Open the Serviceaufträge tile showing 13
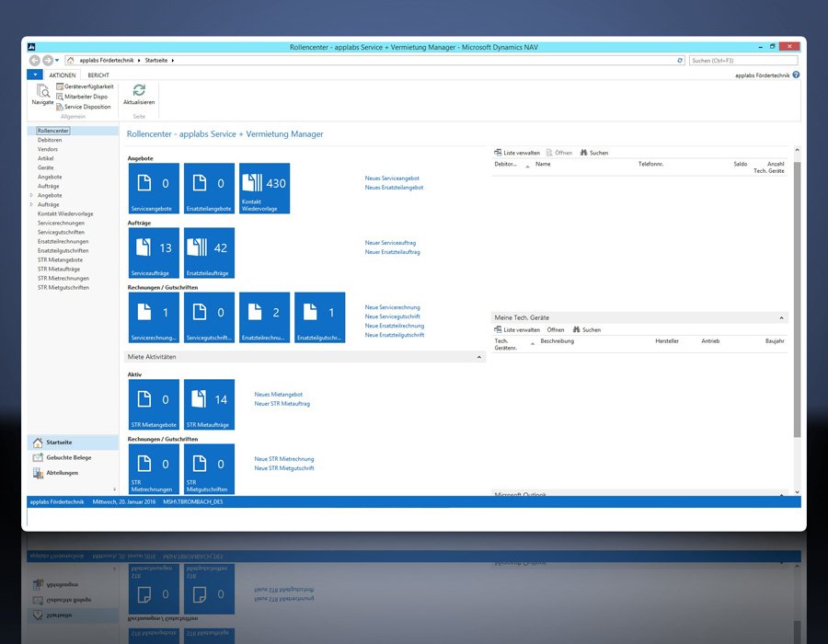Screen dimensions: 828x644 pyautogui.click(x=154, y=253)
